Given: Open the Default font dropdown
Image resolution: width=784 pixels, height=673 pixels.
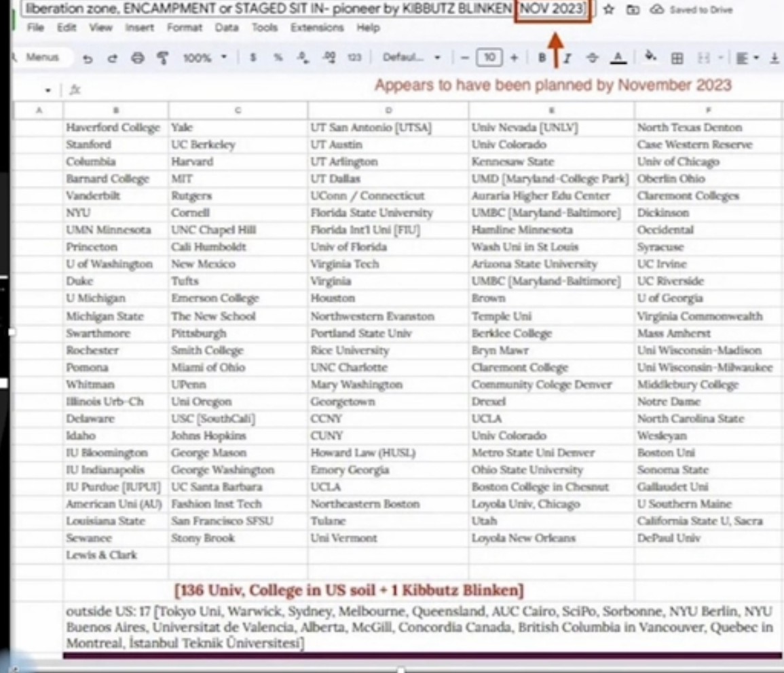Looking at the screenshot, I should [x=411, y=58].
